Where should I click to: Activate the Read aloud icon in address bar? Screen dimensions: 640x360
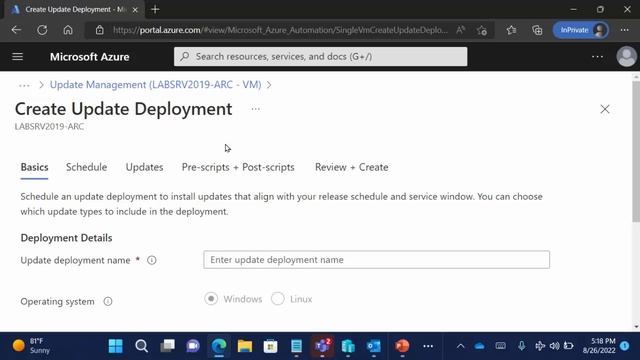[460, 30]
